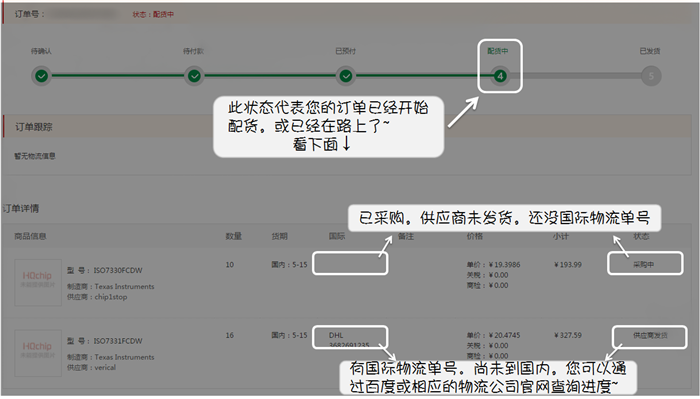
Task: Click the 备注 column header
Action: point(406,237)
